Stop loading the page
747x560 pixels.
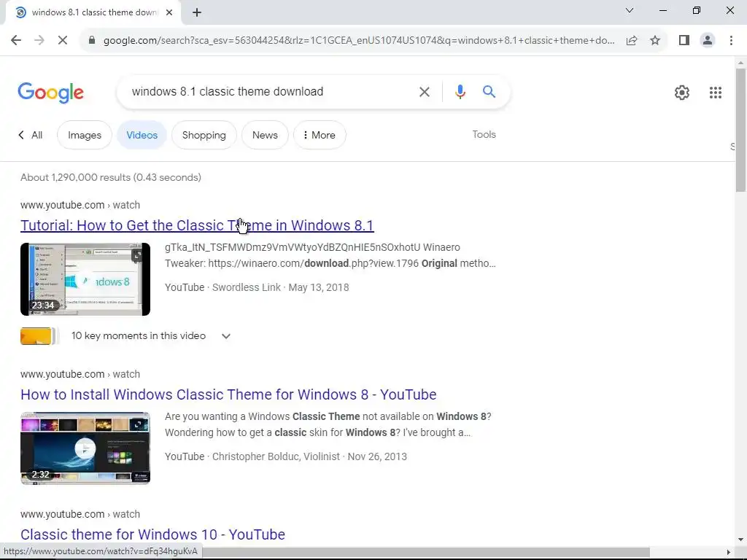[63, 40]
